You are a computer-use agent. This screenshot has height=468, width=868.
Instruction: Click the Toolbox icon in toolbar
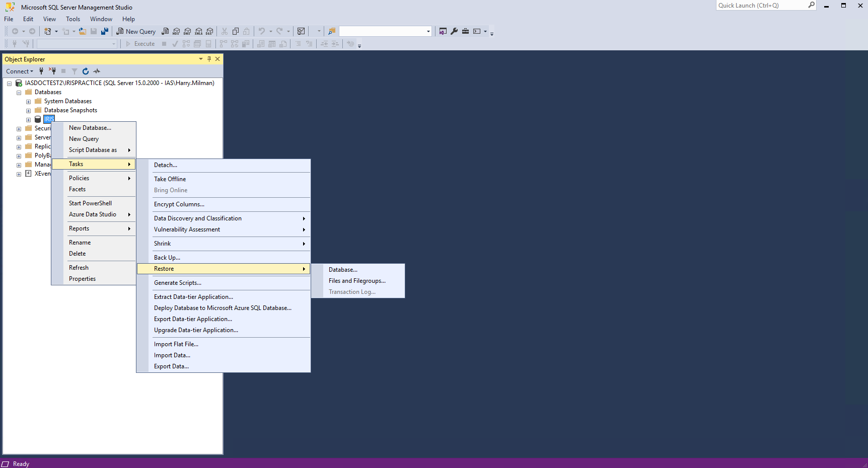click(465, 31)
